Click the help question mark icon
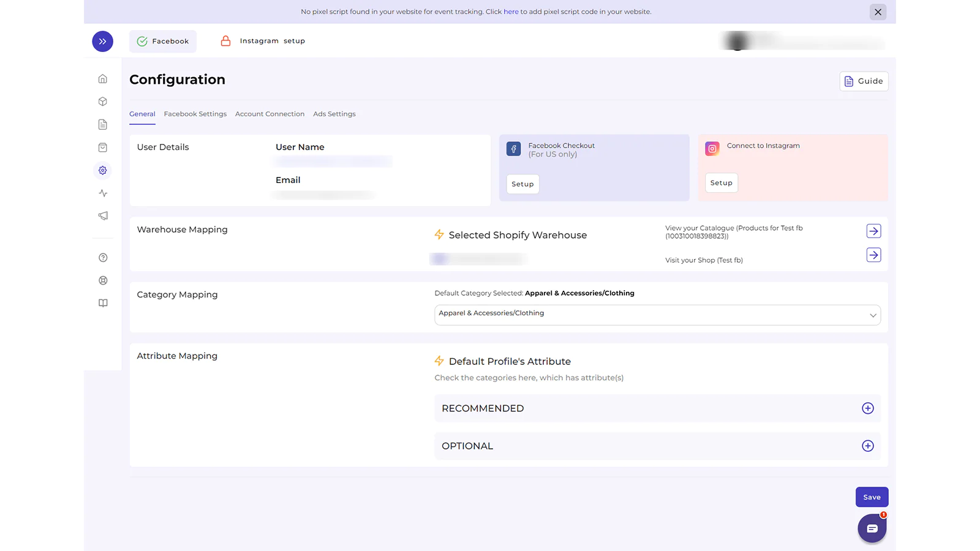 pyautogui.click(x=103, y=258)
